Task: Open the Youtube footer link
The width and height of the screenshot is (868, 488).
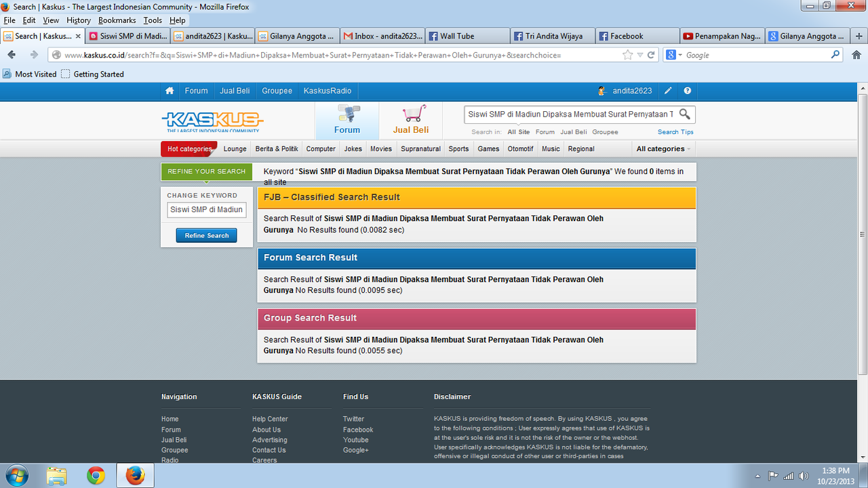Action: click(x=356, y=440)
